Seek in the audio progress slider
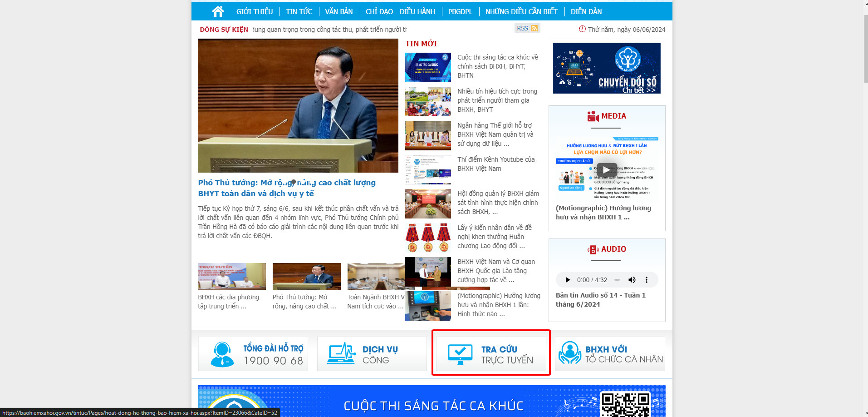 (617, 280)
